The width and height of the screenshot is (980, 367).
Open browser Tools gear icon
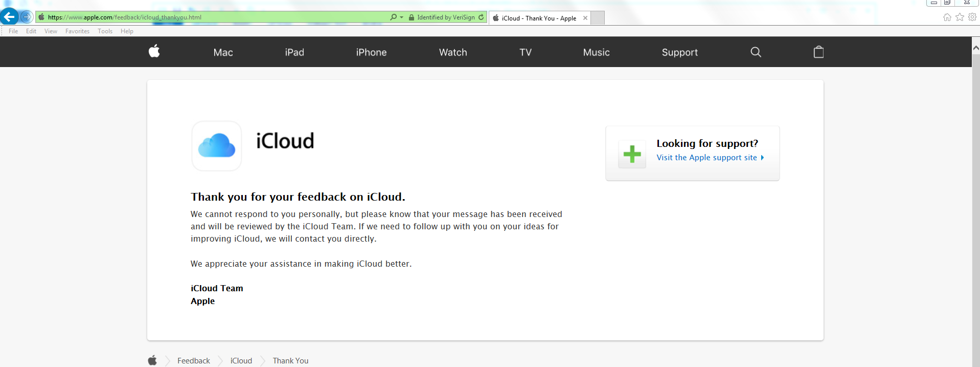(972, 17)
